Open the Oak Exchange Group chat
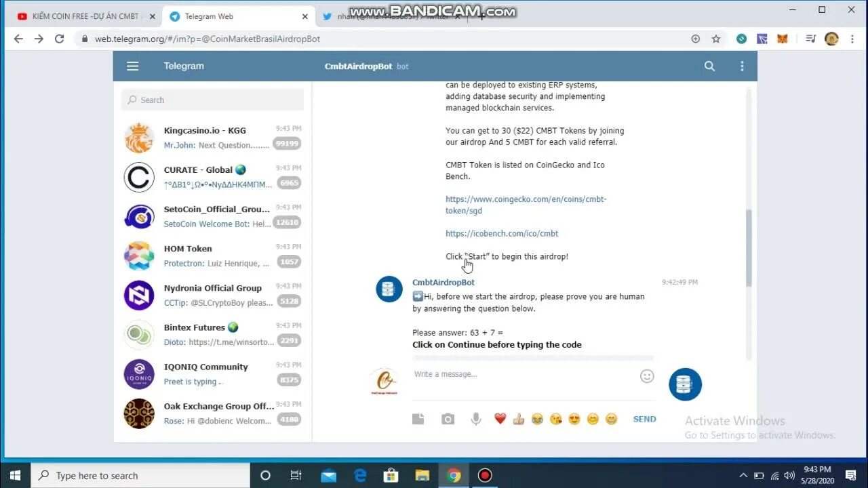The image size is (868, 488). [x=213, y=413]
